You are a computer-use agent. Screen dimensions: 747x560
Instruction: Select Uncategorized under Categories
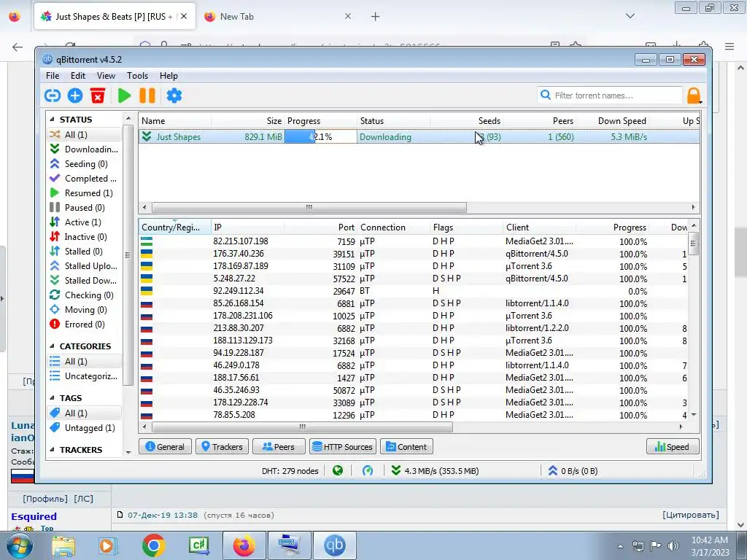click(84, 376)
